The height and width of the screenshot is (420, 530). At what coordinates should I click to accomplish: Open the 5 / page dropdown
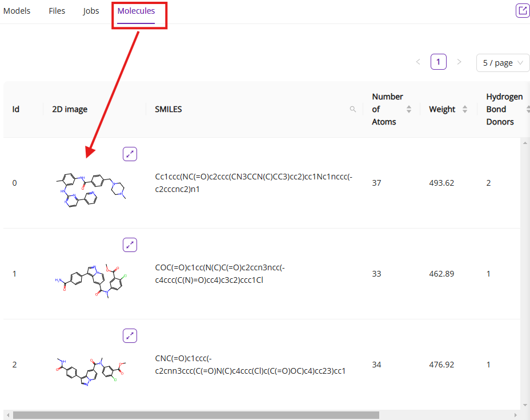coord(503,63)
